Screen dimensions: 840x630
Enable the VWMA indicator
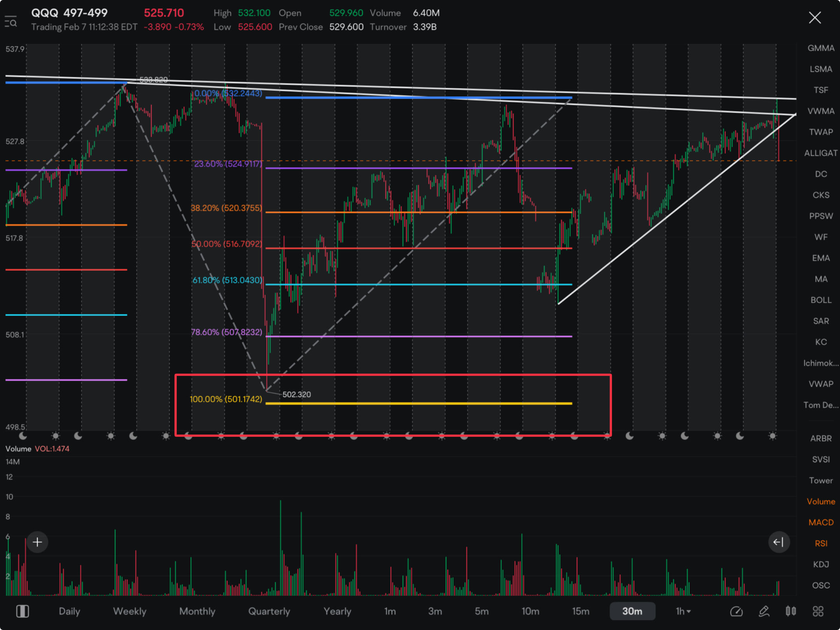[x=821, y=111]
